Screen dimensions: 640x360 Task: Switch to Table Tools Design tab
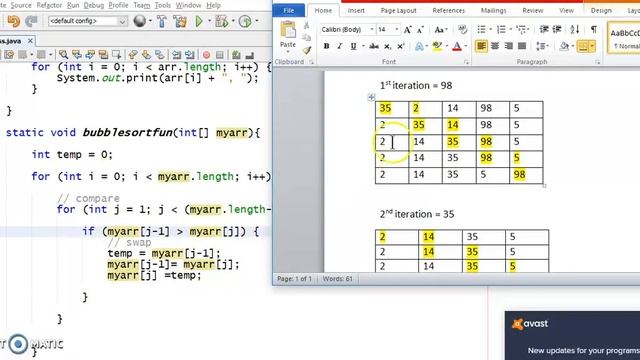tap(601, 11)
